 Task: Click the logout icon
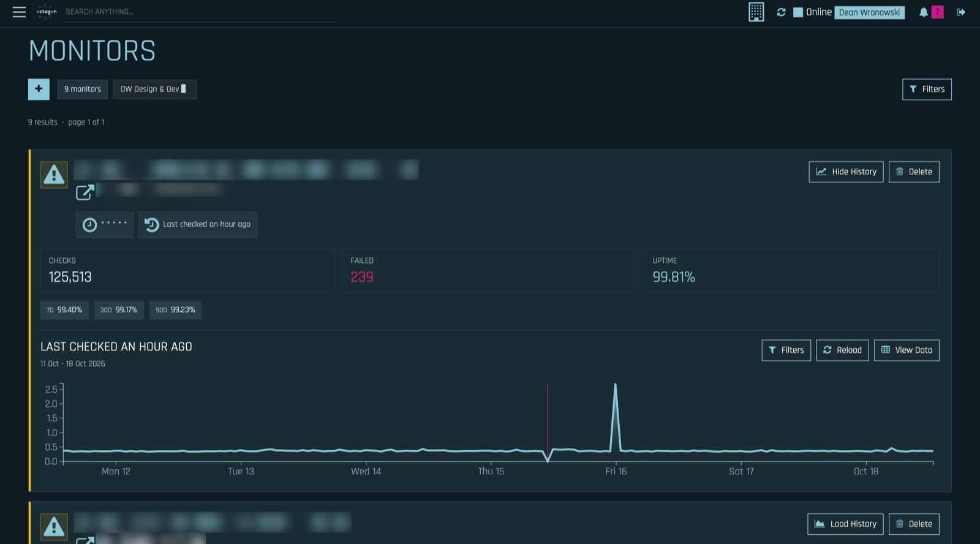point(961,12)
